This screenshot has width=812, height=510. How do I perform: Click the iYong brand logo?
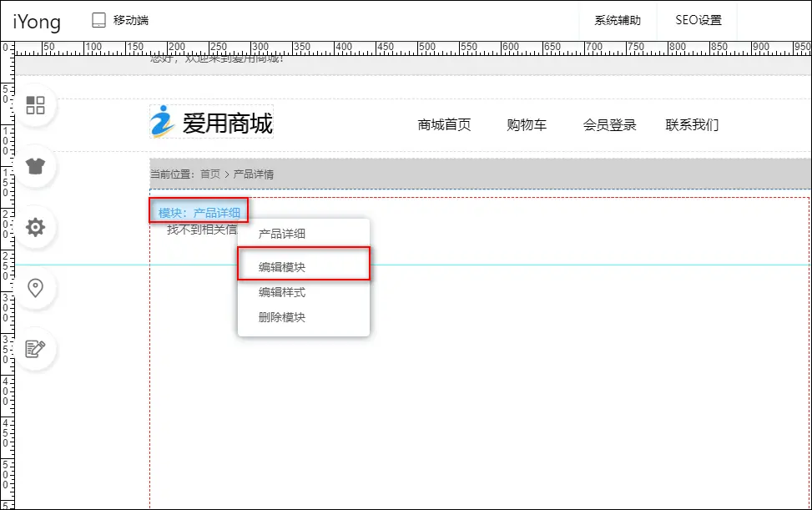37,20
